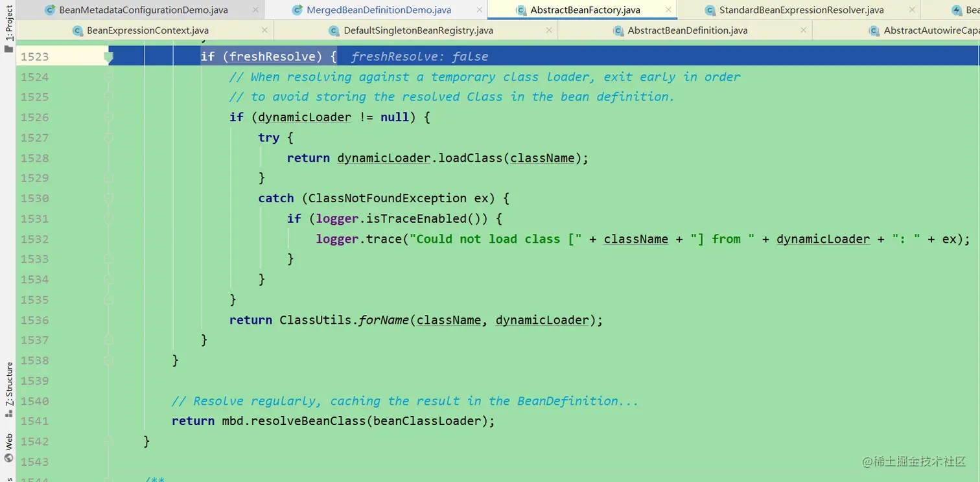Click the resolveBeanClass method call

[309, 421]
